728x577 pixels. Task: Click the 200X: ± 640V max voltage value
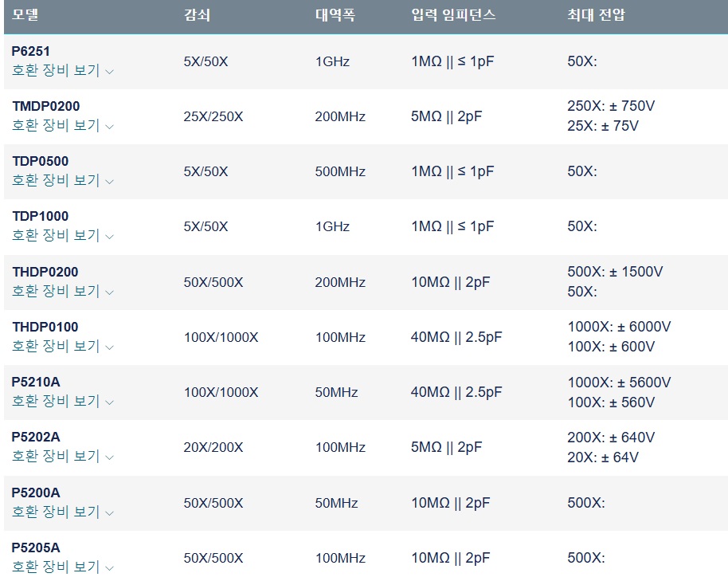[611, 438]
